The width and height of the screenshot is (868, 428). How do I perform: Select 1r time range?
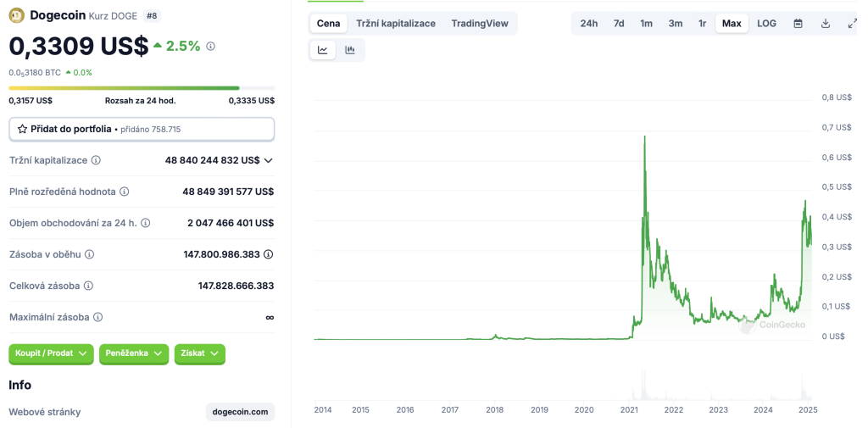[703, 23]
